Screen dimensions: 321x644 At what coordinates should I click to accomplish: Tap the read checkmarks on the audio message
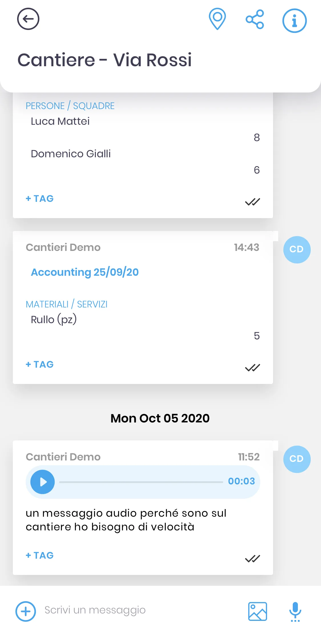(x=253, y=559)
